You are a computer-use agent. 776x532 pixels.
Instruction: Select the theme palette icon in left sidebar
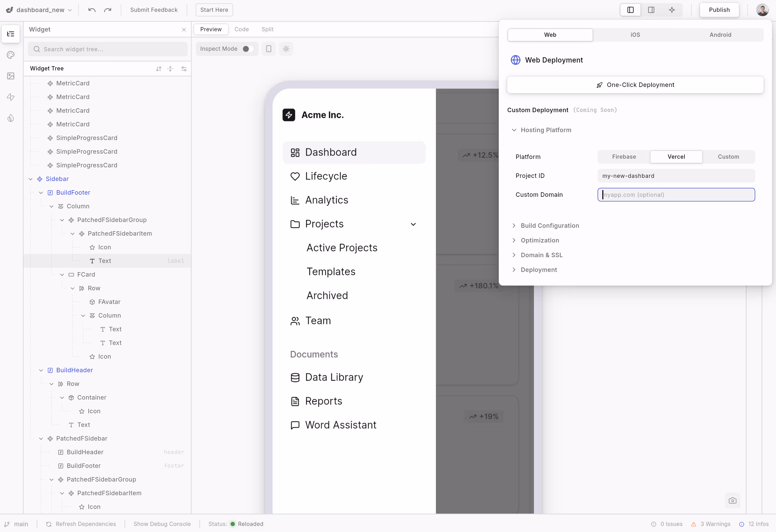(11, 55)
